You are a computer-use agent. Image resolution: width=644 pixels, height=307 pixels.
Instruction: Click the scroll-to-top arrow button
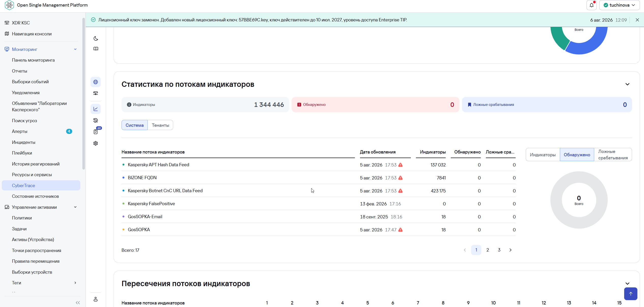tap(631, 294)
